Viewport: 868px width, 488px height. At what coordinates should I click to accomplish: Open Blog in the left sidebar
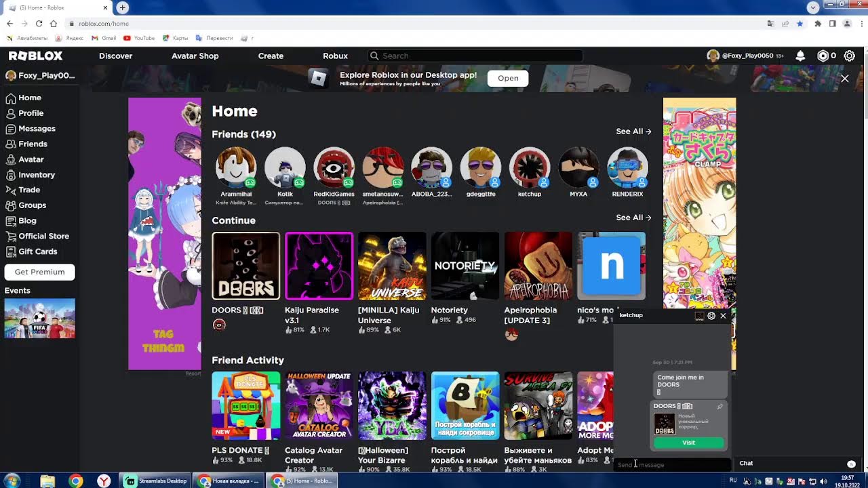(21, 221)
